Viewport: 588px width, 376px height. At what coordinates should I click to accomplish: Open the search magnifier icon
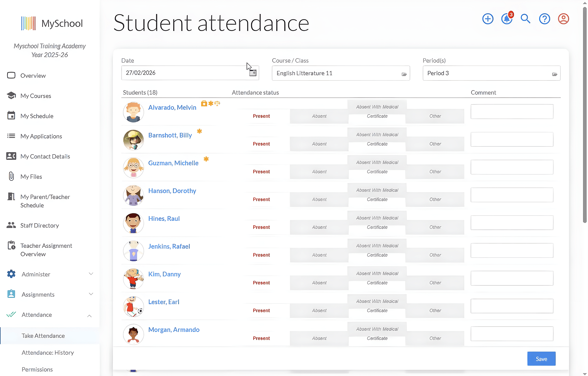tap(525, 19)
